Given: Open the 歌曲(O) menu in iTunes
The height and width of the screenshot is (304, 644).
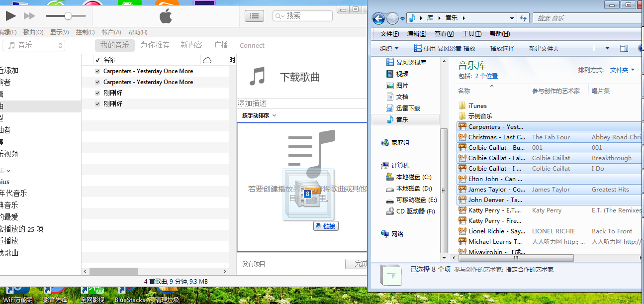Looking at the screenshot, I should (33, 32).
